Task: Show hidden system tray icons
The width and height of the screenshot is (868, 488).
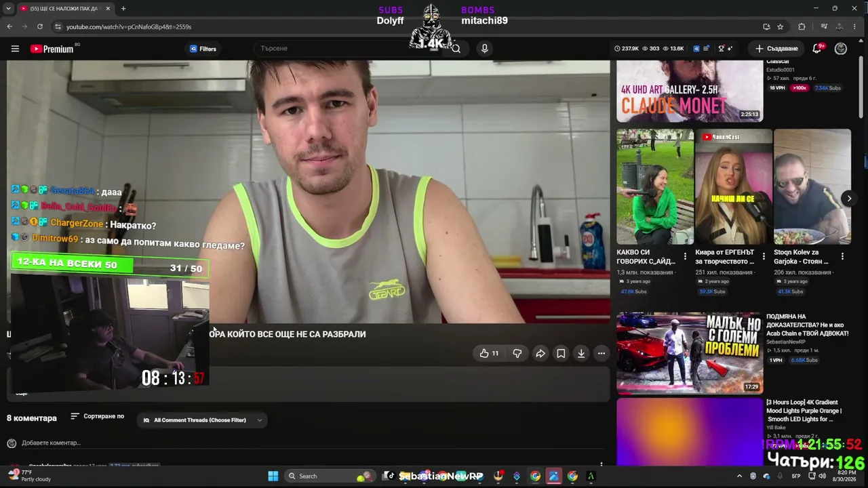Action: click(x=739, y=476)
